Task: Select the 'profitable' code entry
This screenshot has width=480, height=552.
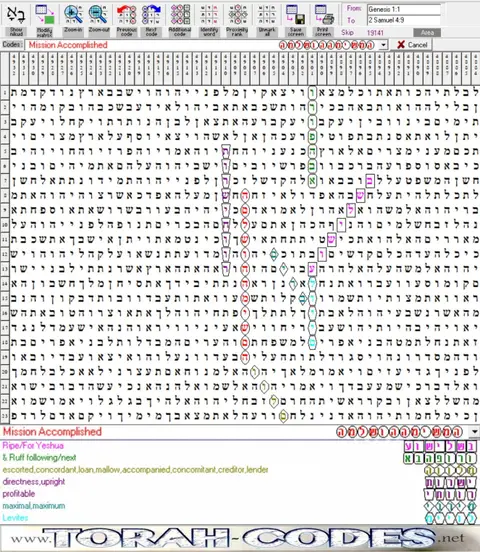Action: click(x=19, y=494)
